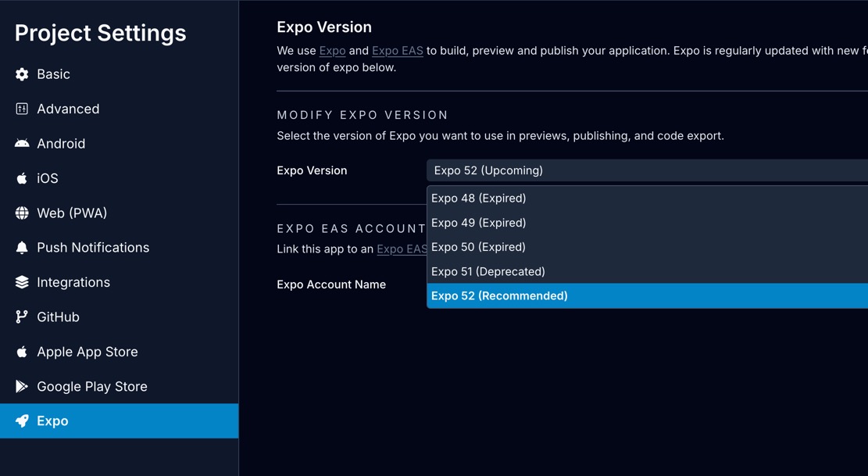Click the Expo rocket icon
The width and height of the screenshot is (868, 476).
tap(22, 421)
